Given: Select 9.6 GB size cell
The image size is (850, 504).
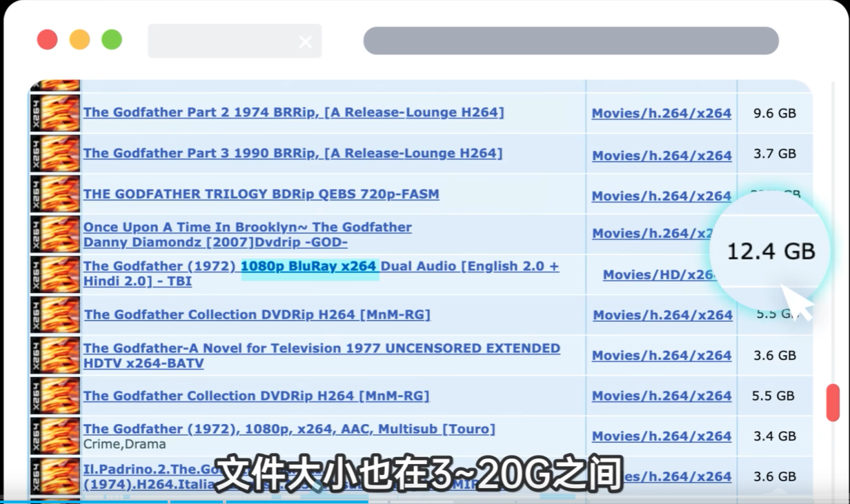Looking at the screenshot, I should click(x=775, y=113).
